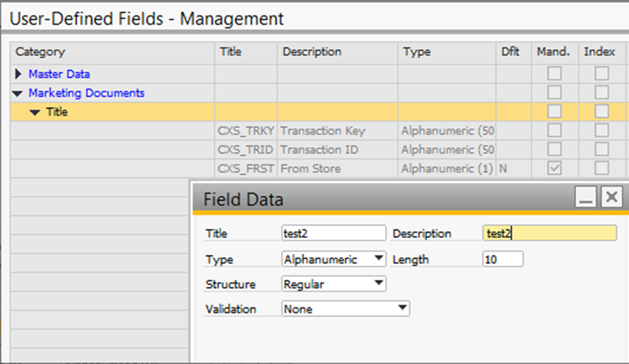The height and width of the screenshot is (364, 629).
Task: Click the Description input field in Field Data
Action: tap(550, 233)
